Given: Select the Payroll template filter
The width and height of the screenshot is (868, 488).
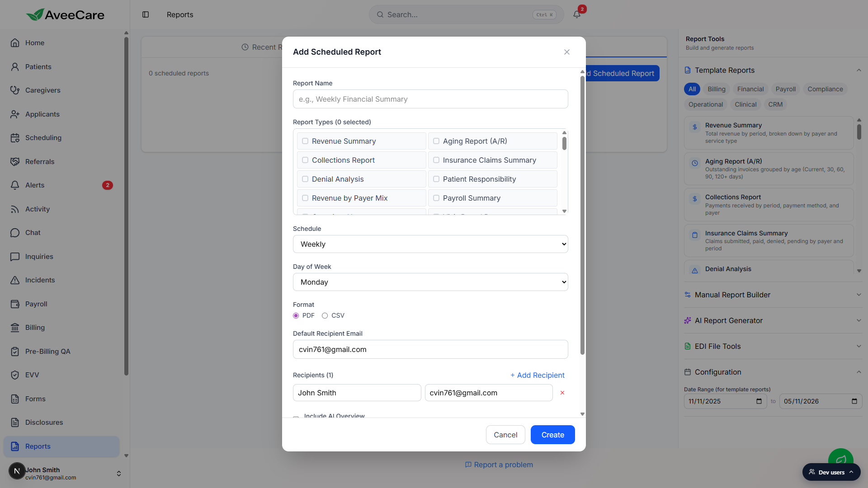Looking at the screenshot, I should (786, 89).
